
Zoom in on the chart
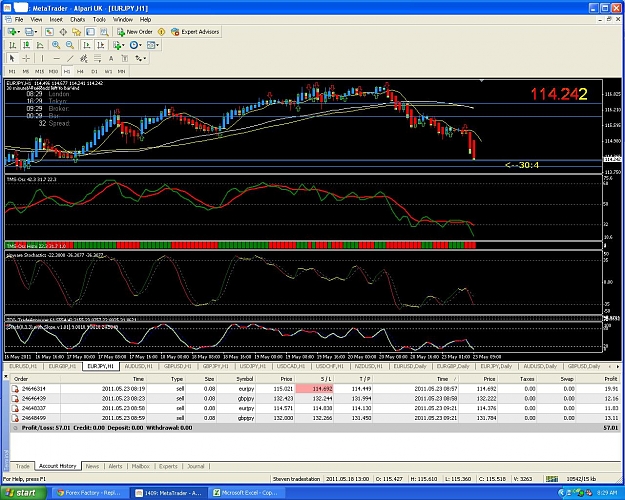(x=56, y=45)
